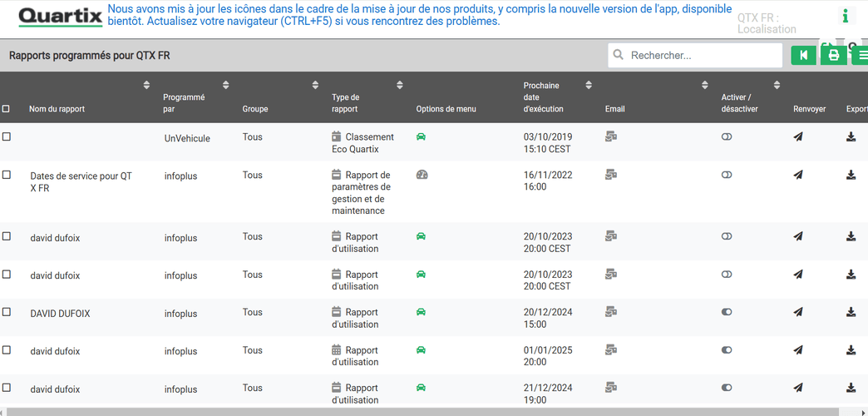The height and width of the screenshot is (416, 868).
Task: Resend the report dated 20/12/2024
Action: coord(797,312)
